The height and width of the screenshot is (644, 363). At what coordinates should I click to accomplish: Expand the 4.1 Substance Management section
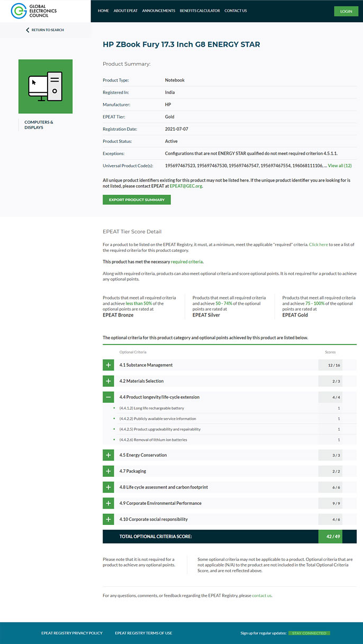pos(108,365)
